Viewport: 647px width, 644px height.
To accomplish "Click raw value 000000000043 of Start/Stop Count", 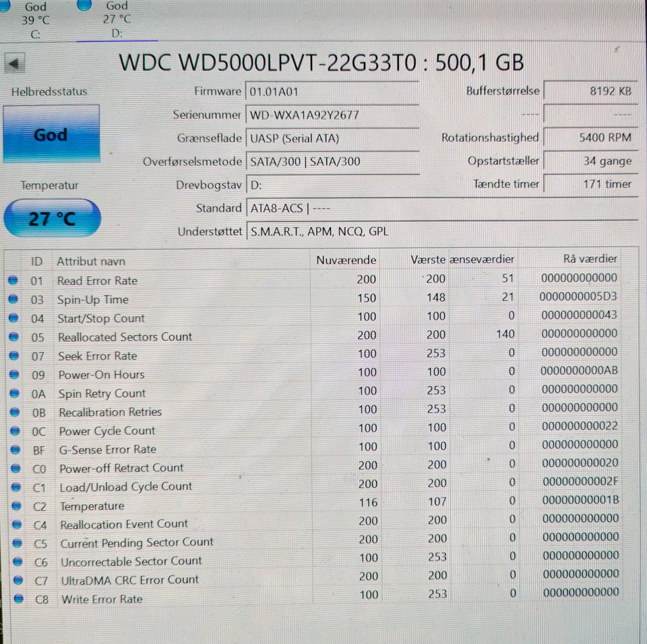I will (580, 315).
